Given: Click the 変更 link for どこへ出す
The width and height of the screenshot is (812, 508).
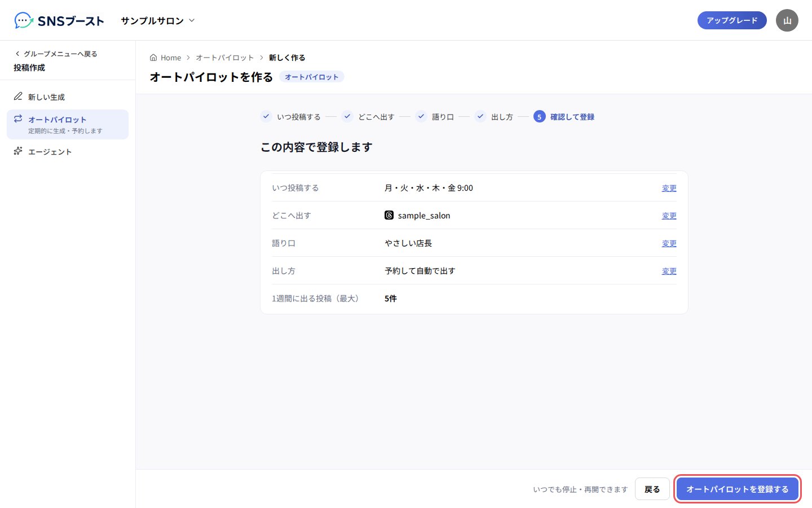Looking at the screenshot, I should coord(669,216).
